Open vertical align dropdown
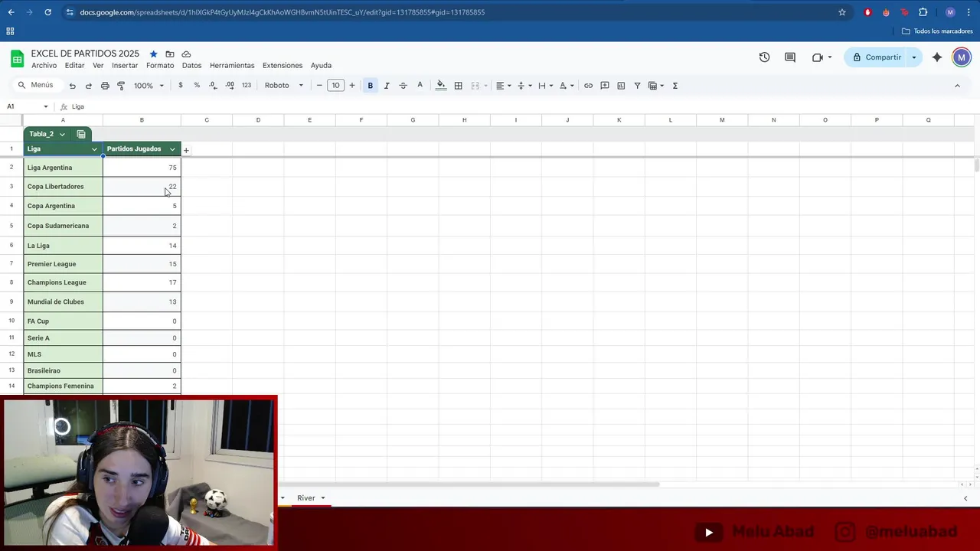The height and width of the screenshot is (551, 980). 524,86
